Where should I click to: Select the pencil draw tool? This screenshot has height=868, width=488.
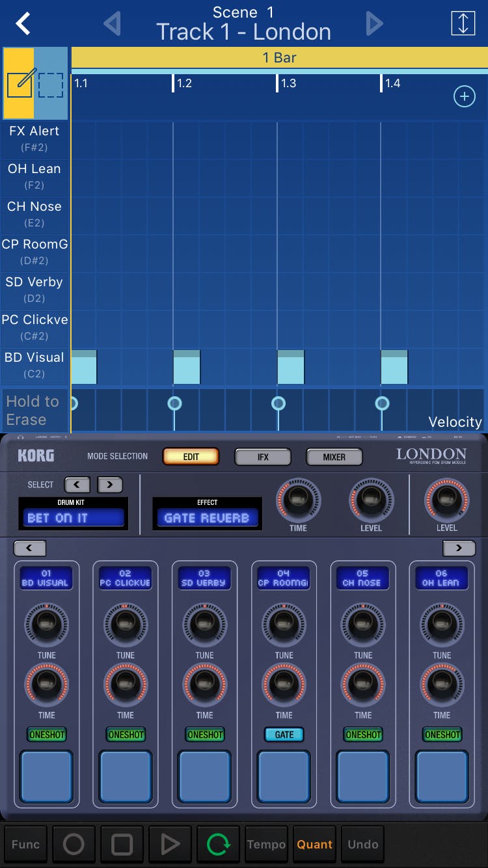point(20,85)
